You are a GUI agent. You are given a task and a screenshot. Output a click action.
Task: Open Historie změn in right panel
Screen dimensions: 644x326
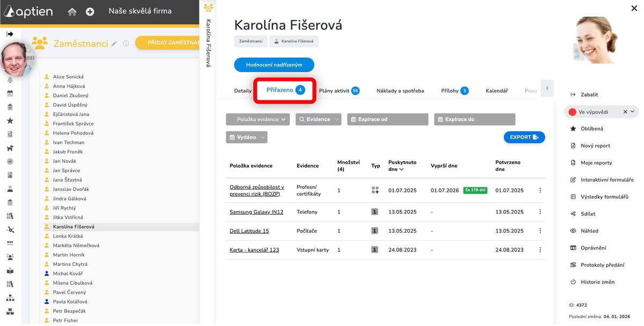(597, 282)
